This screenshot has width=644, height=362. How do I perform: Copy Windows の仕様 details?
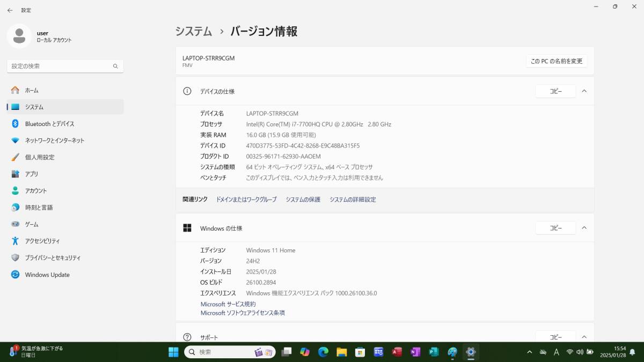pos(555,228)
